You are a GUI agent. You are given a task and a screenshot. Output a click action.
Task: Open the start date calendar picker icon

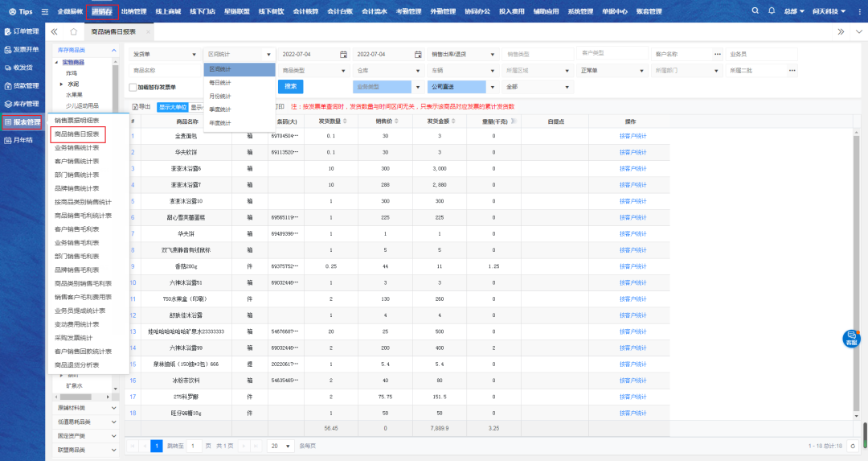pyautogui.click(x=343, y=54)
